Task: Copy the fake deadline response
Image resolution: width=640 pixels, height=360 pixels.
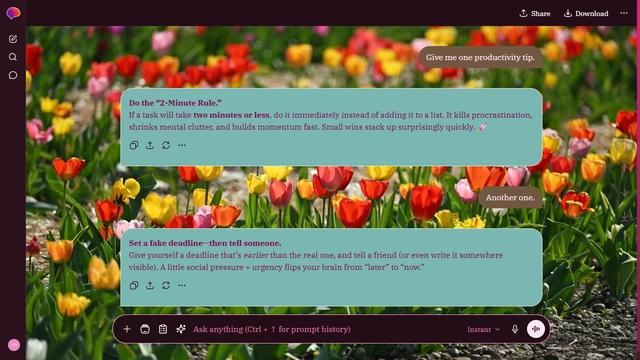Action: pyautogui.click(x=134, y=285)
